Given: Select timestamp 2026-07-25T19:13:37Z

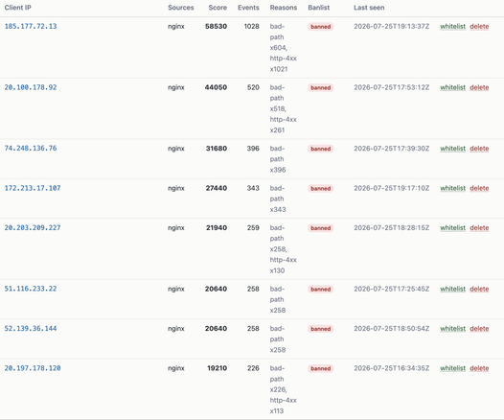Looking at the screenshot, I should click(x=392, y=27).
